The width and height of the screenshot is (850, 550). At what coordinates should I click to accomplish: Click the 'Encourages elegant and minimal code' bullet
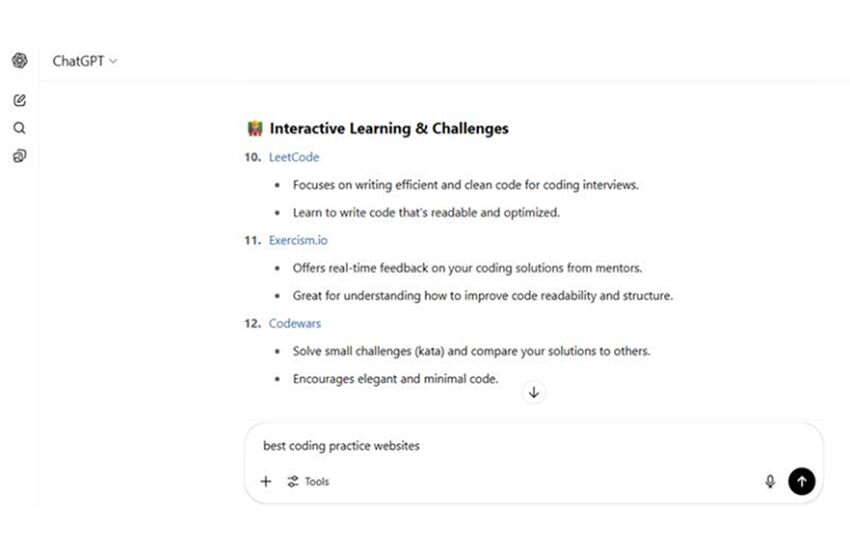[395, 379]
